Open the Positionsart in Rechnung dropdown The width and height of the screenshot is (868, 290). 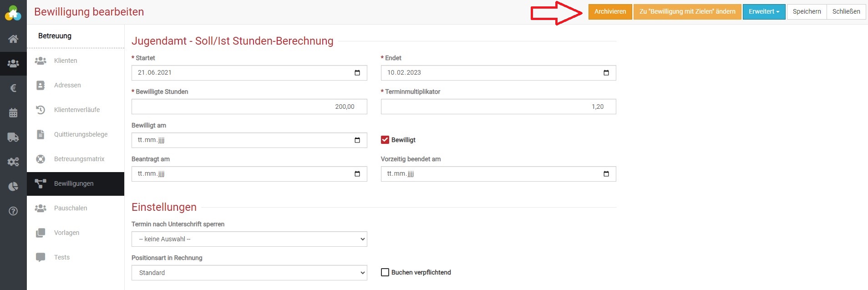click(x=249, y=273)
